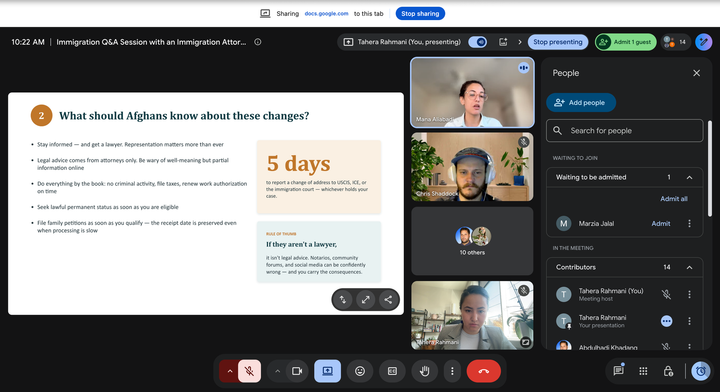Click the screen sharing icon in top bar
Viewport: 720px width, 392px height.
(x=265, y=13)
